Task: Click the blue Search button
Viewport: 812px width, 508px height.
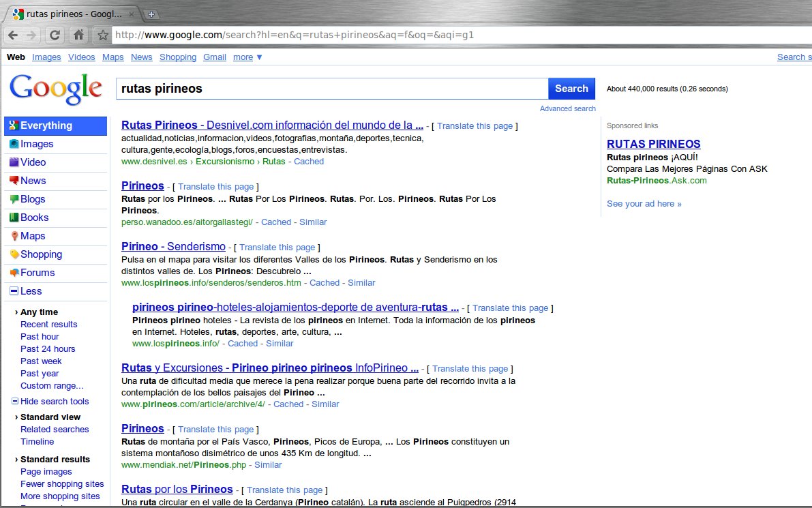Action: (572, 89)
